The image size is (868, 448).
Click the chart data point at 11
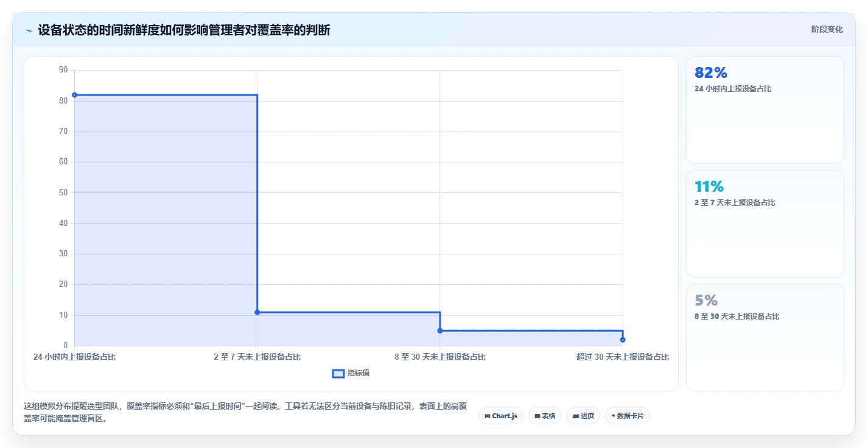pos(257,312)
